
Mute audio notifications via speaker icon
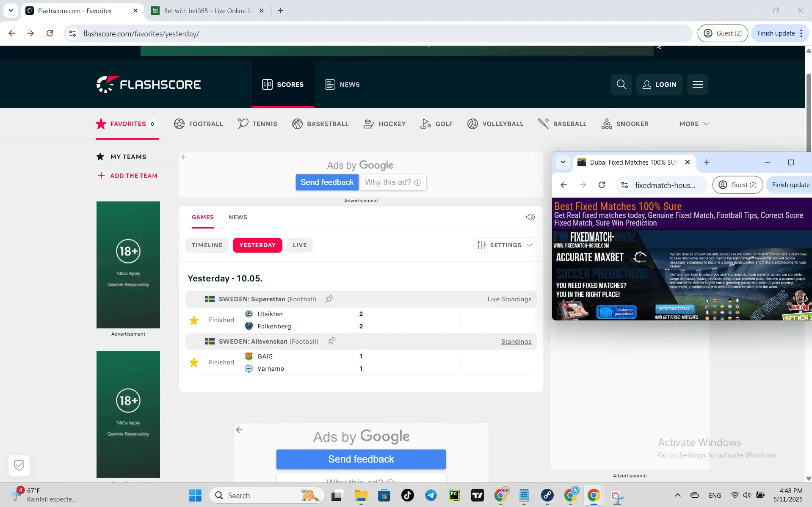point(530,217)
